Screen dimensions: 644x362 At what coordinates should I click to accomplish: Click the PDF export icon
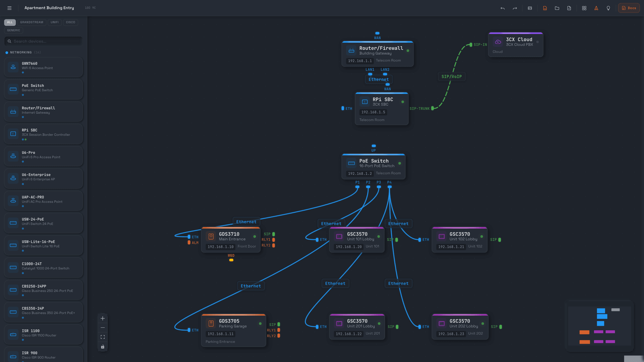569,8
